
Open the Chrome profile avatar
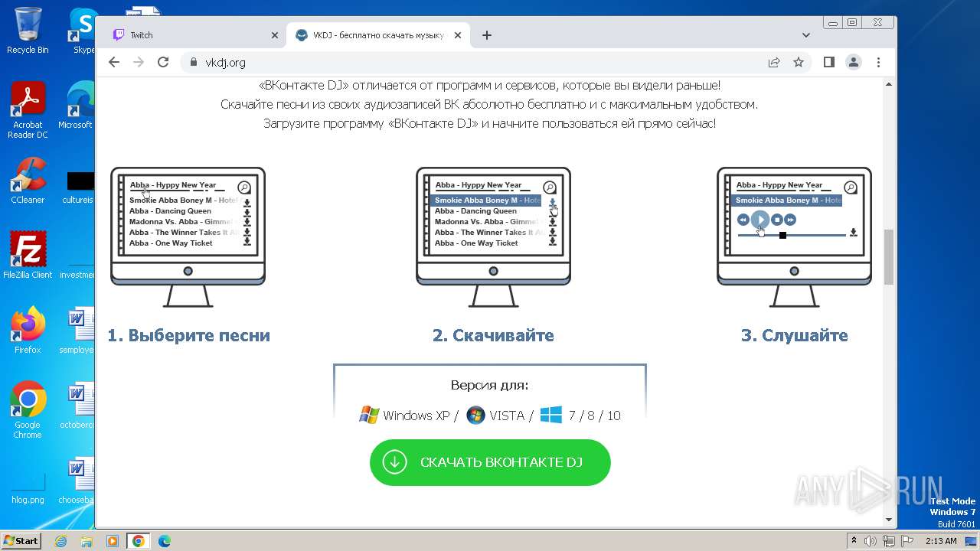tap(854, 62)
